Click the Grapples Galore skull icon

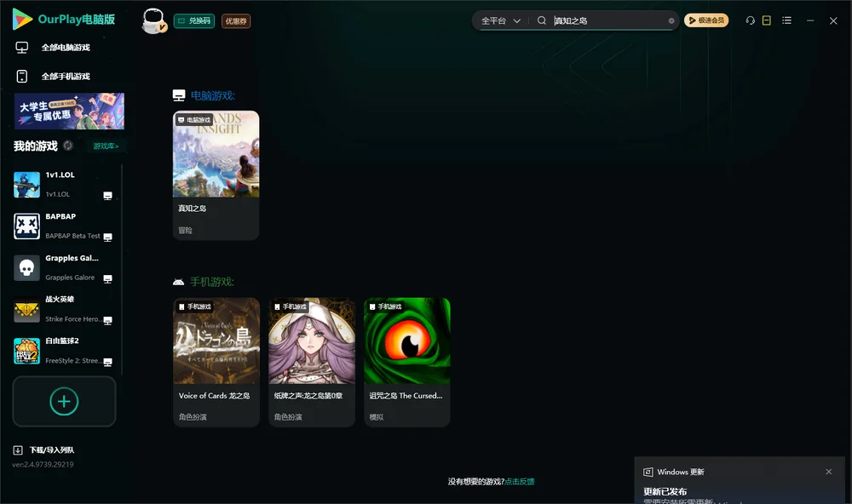point(26,267)
